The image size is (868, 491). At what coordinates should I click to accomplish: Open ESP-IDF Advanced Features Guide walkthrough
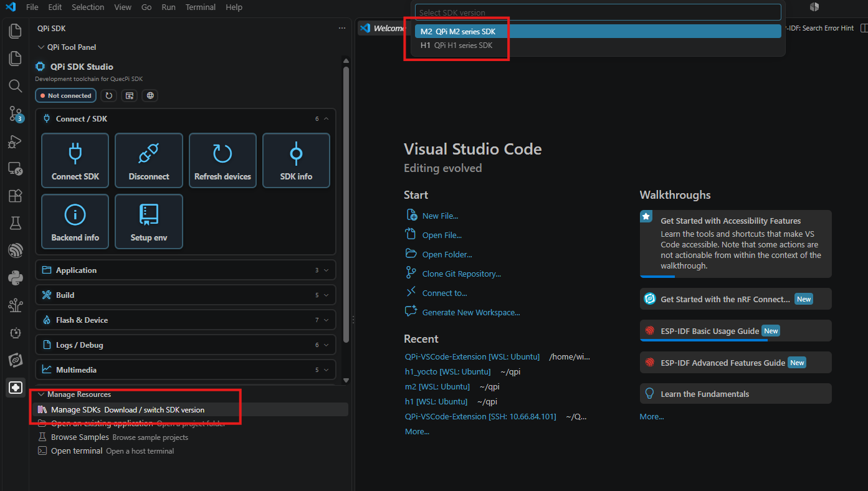pyautogui.click(x=735, y=363)
